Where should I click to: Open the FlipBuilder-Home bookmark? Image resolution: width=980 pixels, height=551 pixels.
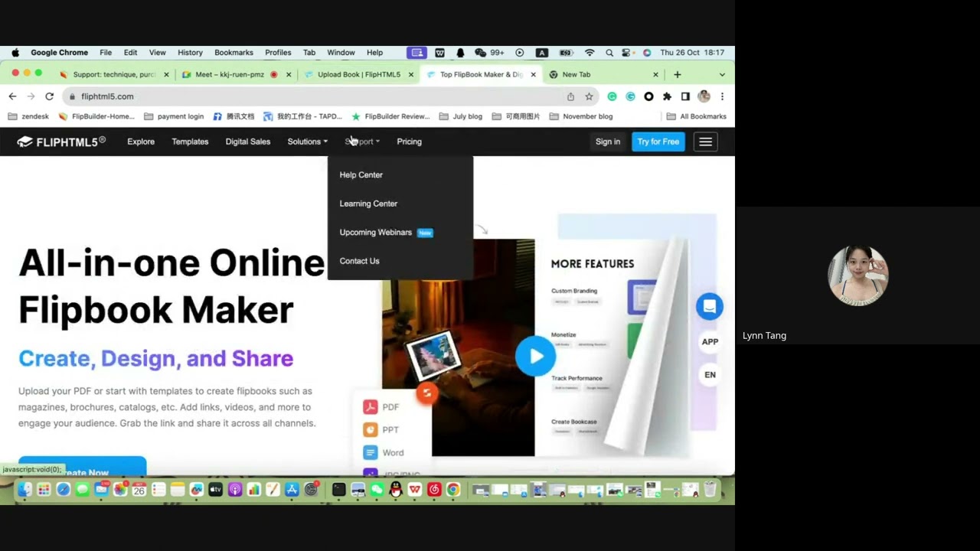[x=96, y=116]
